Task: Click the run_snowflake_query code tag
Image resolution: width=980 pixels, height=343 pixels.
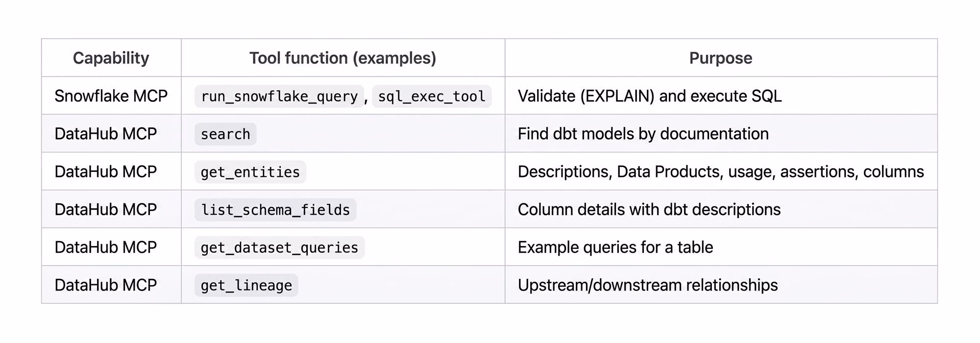Action: [279, 96]
